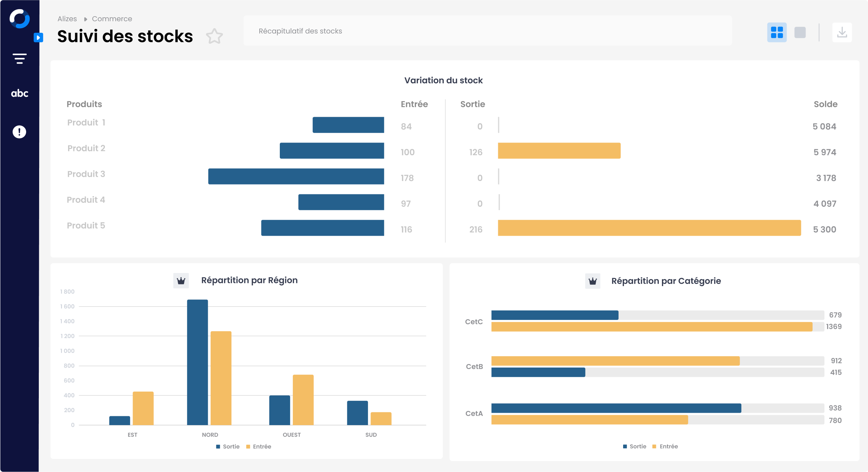The height and width of the screenshot is (472, 868).
Task: Click the crown icon beside Répartition par Catégorie
Action: 593,281
